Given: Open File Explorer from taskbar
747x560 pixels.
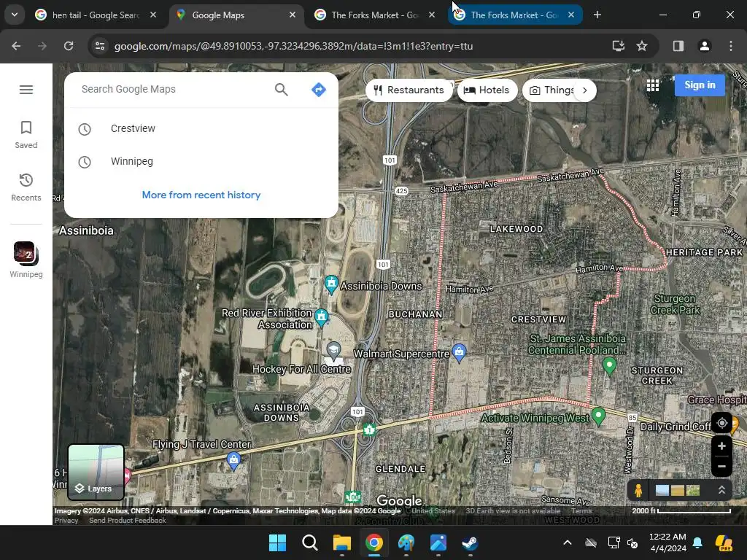Looking at the screenshot, I should [341, 542].
